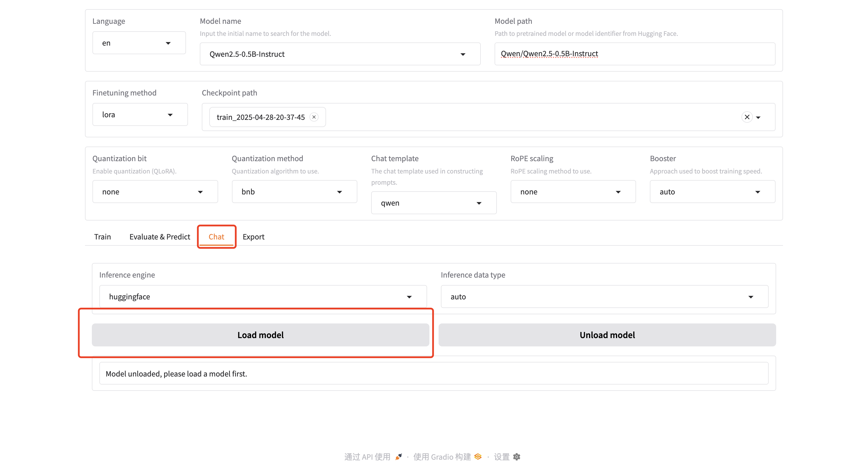The width and height of the screenshot is (868, 472).
Task: Open the Inference engine dropdown
Action: (263, 296)
